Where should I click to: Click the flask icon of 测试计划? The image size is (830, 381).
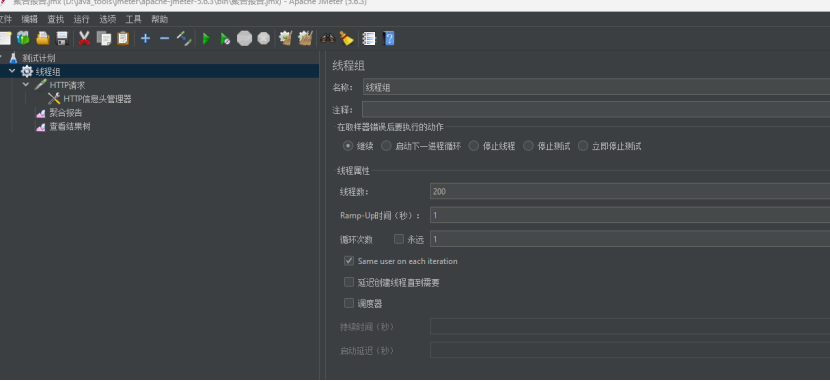pos(13,58)
